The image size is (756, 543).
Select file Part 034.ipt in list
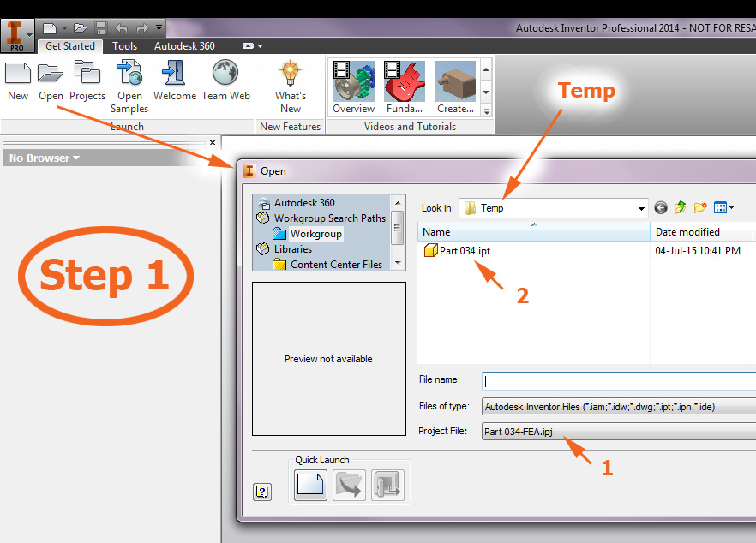[457, 251]
